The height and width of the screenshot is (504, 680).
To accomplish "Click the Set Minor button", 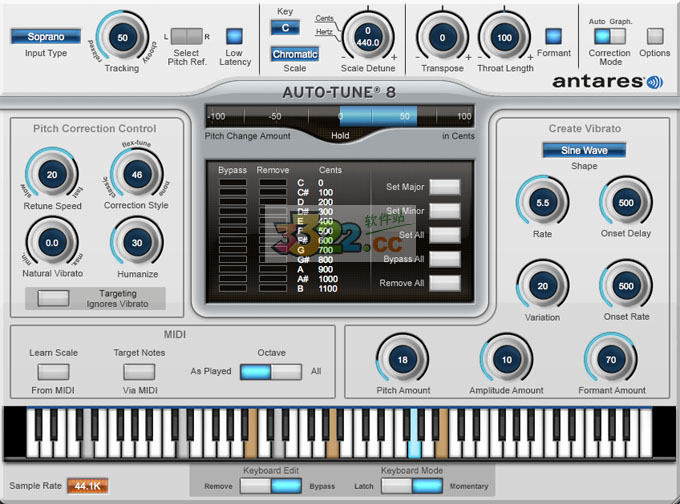I will (445, 211).
